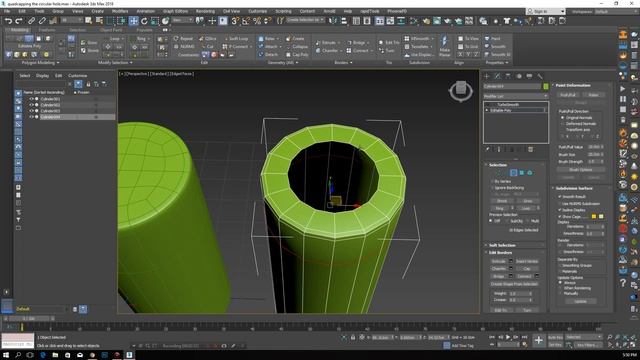Screen dimensions: 640x360
Task: Expand the Polygon Modeling ribbon panel
Action: pos(40,63)
